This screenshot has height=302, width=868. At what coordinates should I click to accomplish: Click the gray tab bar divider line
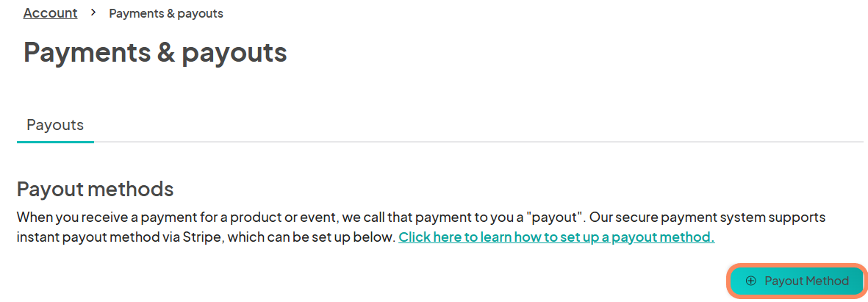(x=479, y=142)
